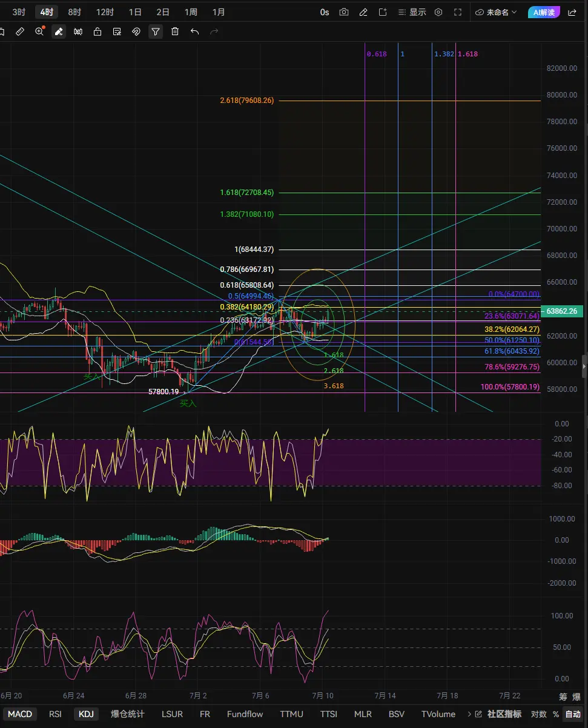This screenshot has height=728, width=588.
Task: Click the share arrow icon at top right
Action: click(572, 12)
